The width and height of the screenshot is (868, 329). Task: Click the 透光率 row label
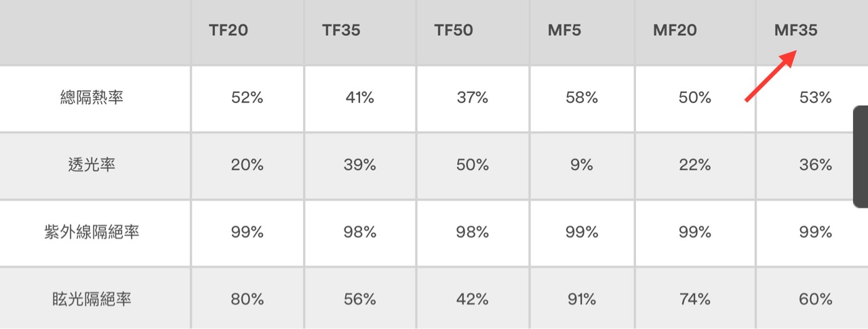92,165
